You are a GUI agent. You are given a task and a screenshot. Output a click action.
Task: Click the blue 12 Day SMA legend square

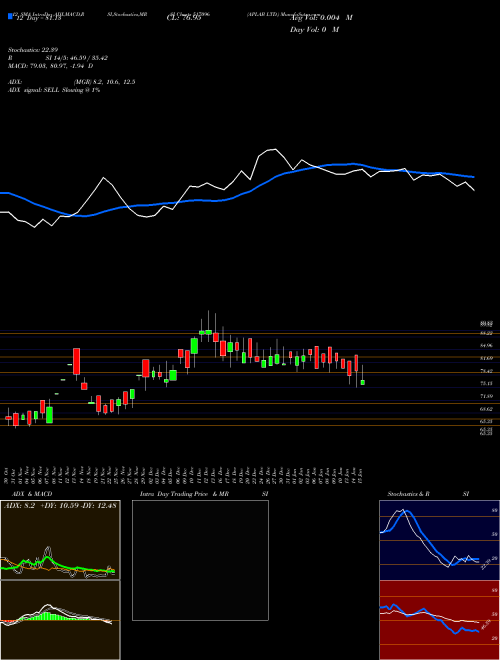click(10, 16)
